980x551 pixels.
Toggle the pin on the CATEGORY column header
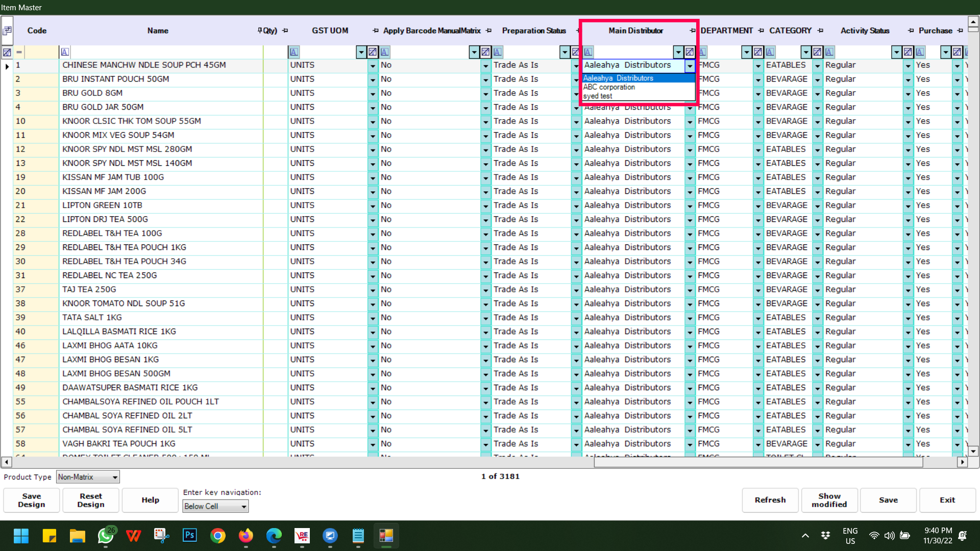pyautogui.click(x=820, y=31)
